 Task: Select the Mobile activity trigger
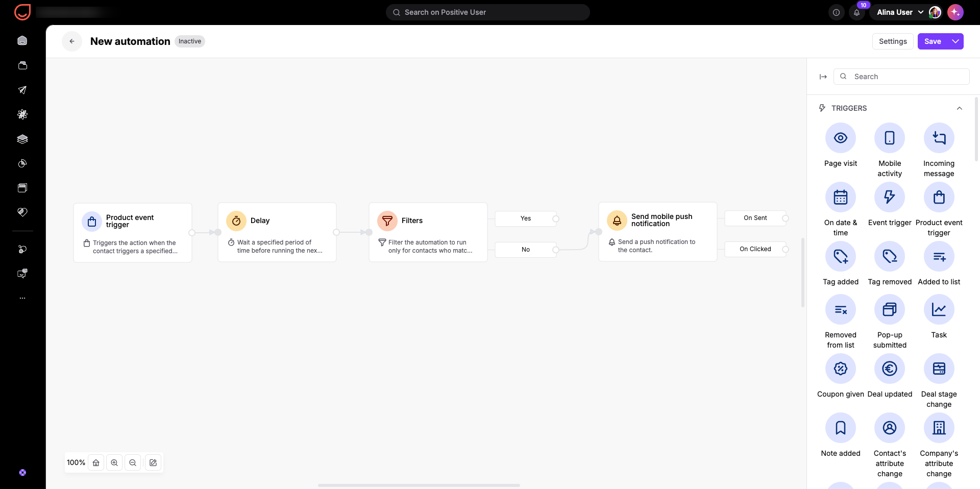tap(890, 138)
